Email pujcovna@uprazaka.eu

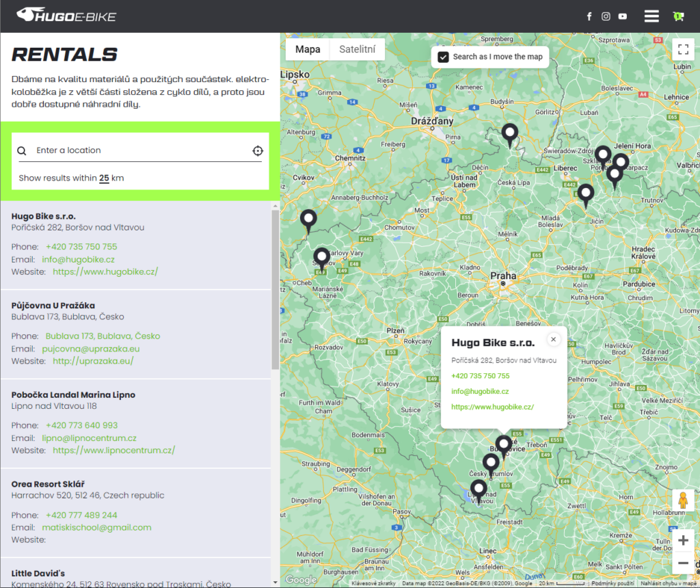pyautogui.click(x=91, y=349)
